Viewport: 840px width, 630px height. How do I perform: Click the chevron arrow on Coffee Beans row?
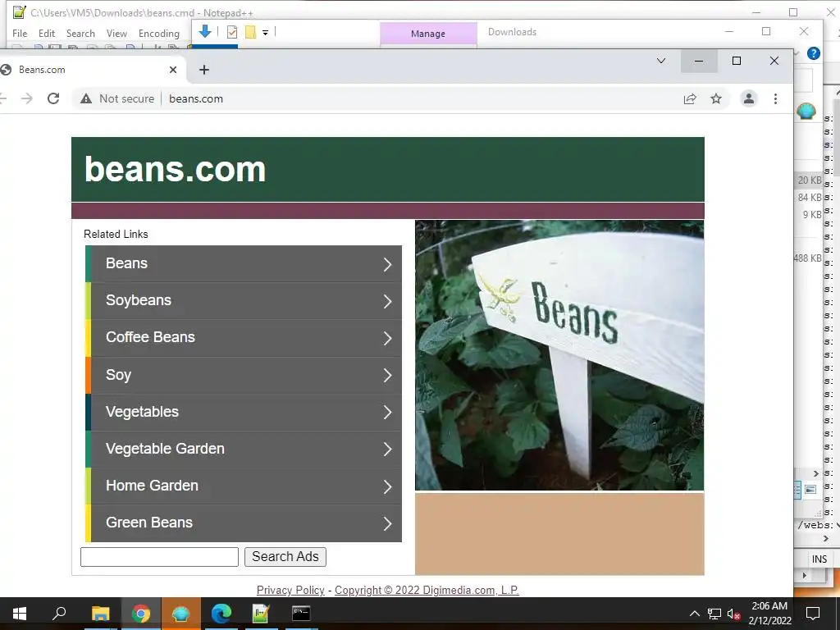click(387, 338)
